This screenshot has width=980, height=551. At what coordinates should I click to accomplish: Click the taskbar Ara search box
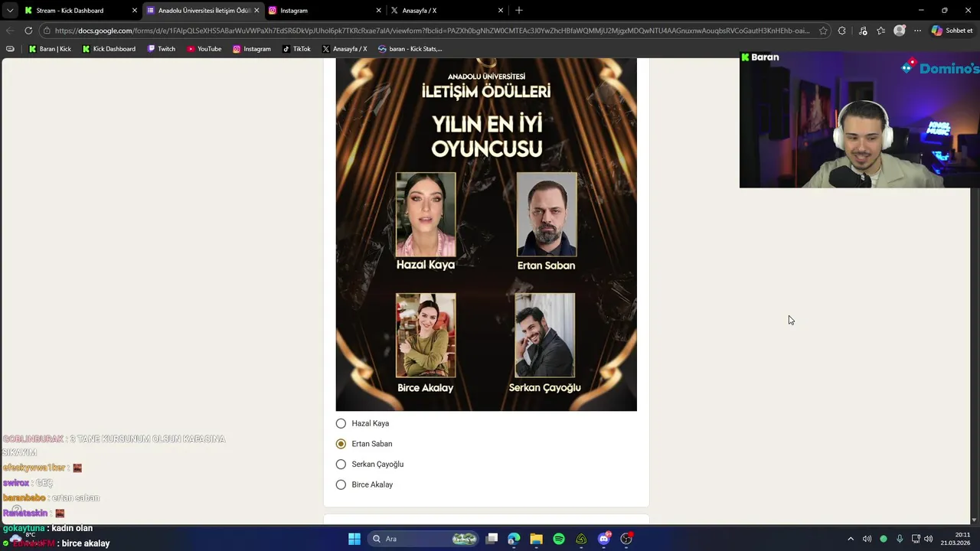(x=424, y=539)
